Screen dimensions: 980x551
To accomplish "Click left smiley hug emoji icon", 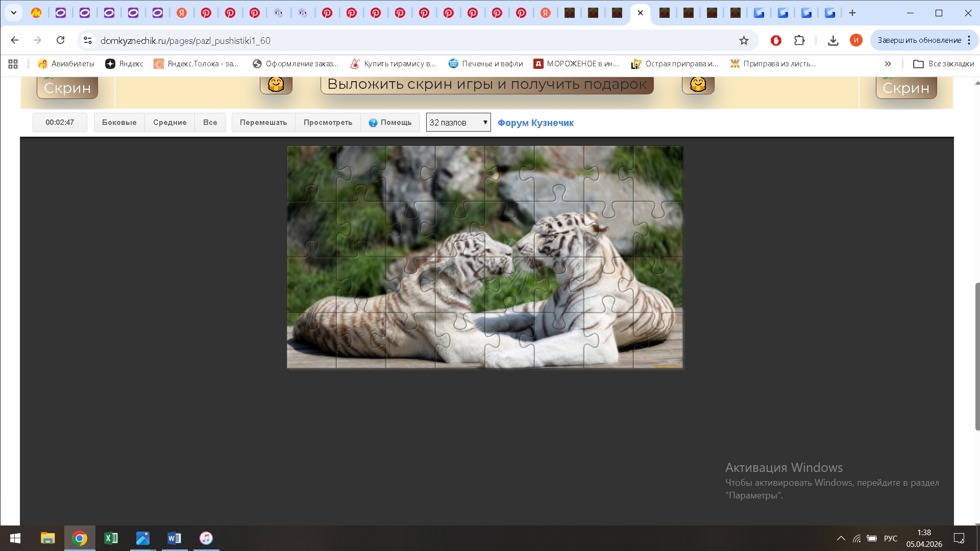I will pyautogui.click(x=276, y=84).
